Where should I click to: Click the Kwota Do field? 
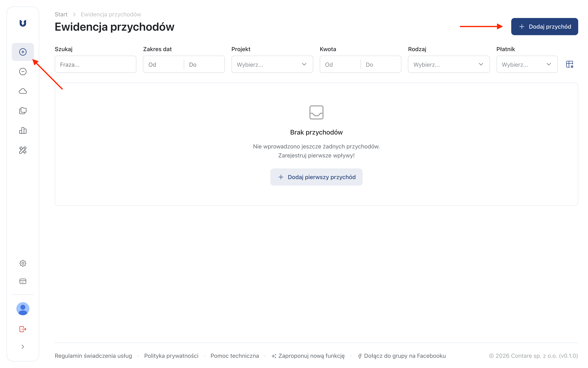[381, 64]
